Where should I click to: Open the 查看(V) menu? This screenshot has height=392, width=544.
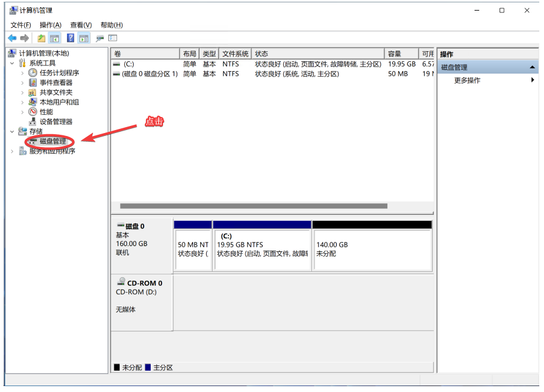point(81,25)
